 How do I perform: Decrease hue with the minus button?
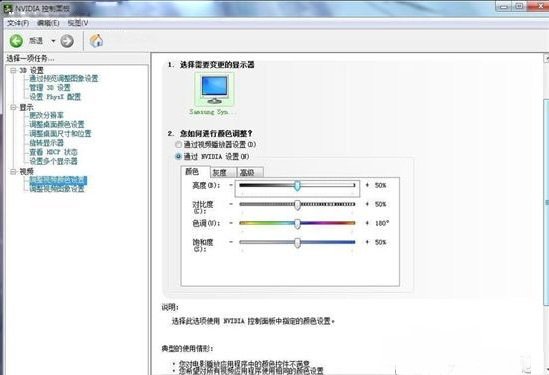click(231, 223)
